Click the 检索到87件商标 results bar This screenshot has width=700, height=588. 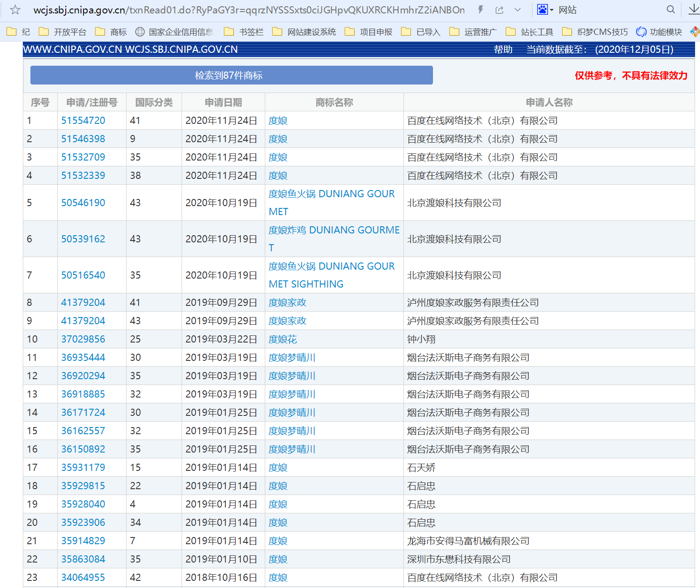tap(231, 75)
